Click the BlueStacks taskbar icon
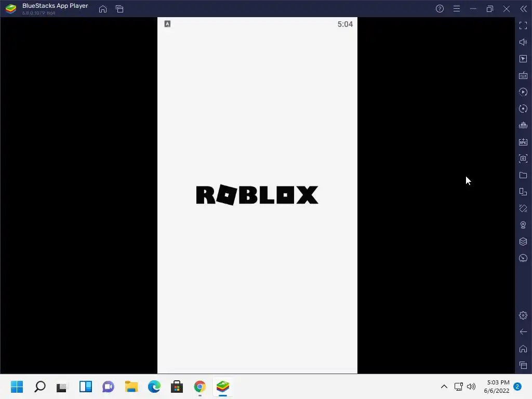This screenshot has width=532, height=399. 222,387
